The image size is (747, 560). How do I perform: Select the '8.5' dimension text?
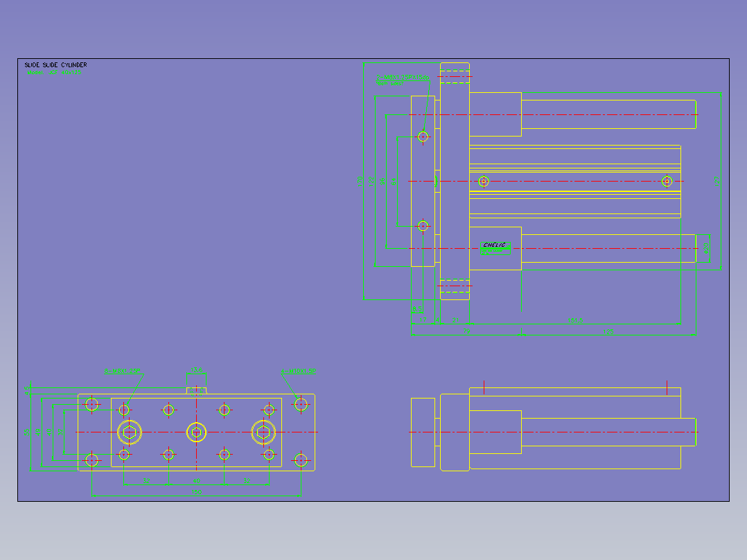(417, 309)
